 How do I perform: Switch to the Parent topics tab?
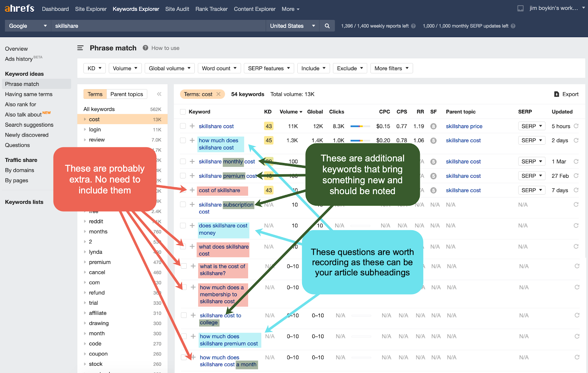click(127, 94)
